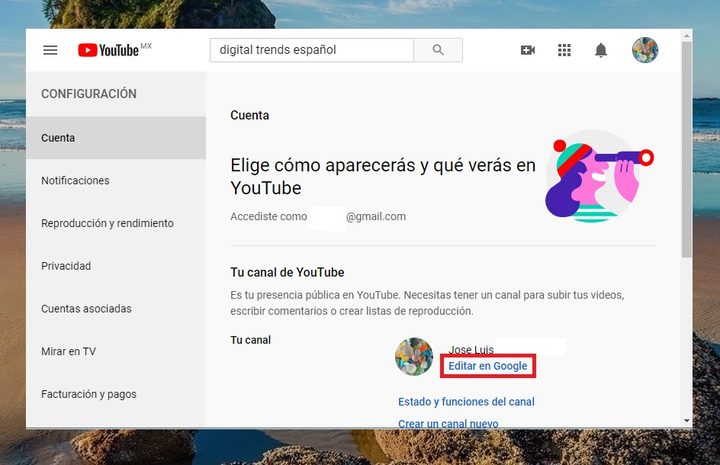Click the 'Accediste como' email text
Viewport: 720px width, 465px height.
coord(318,216)
